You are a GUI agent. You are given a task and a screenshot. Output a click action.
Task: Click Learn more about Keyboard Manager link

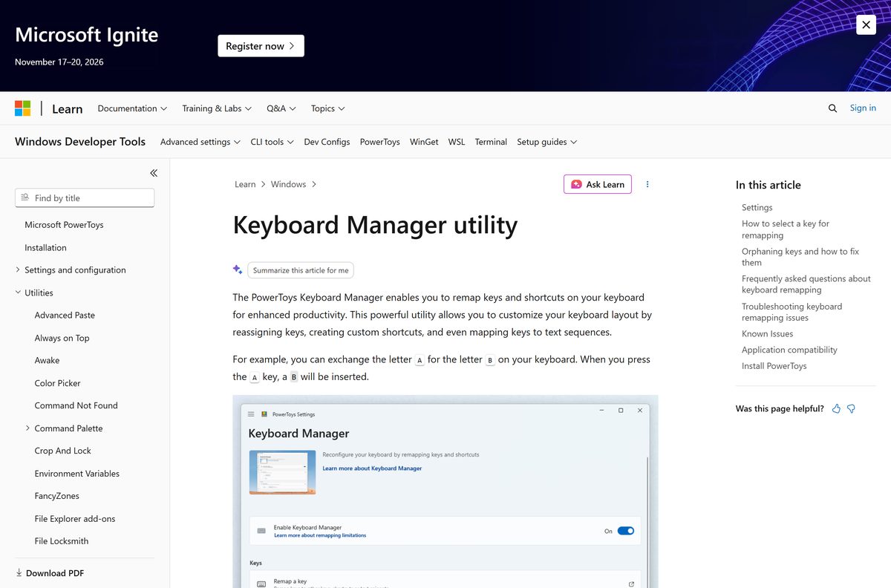point(372,468)
